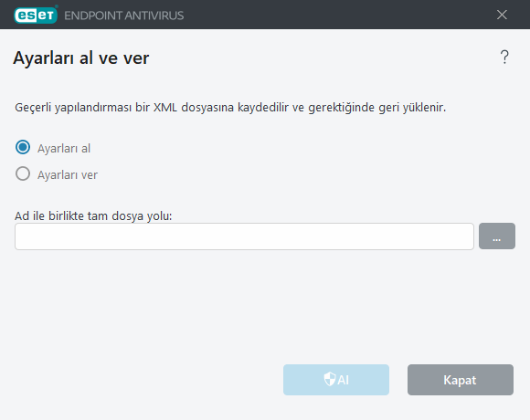This screenshot has height=420, width=530.
Task: Click the "ENDPOINT ANTIVIRUS" title text
Action: click(123, 16)
